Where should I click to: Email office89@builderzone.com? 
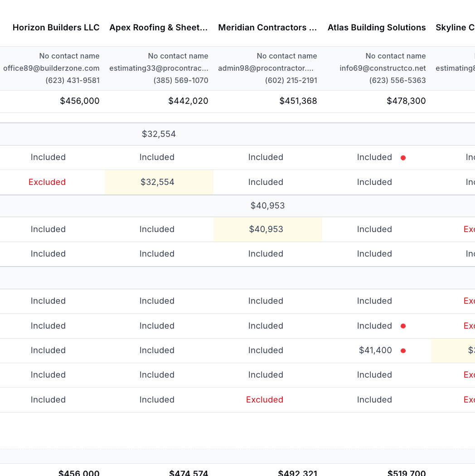point(51,68)
